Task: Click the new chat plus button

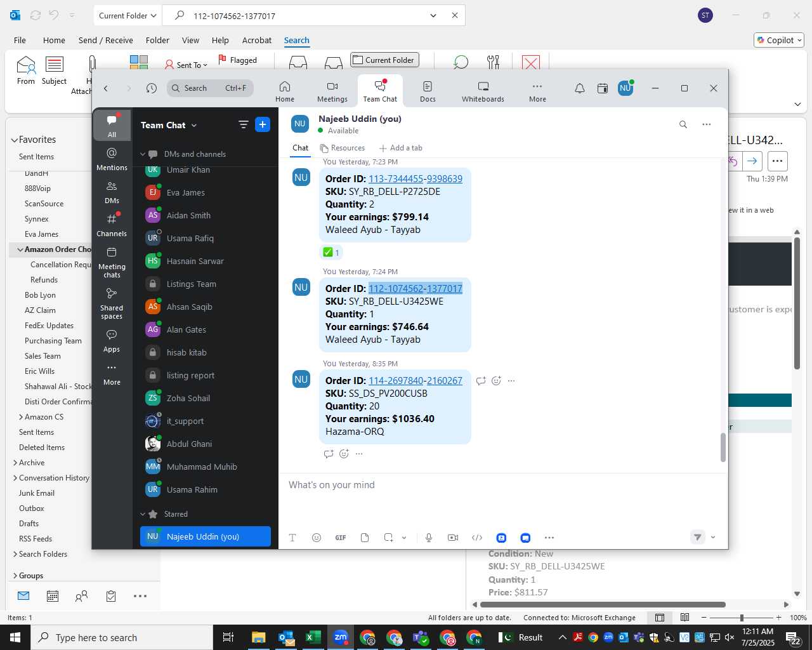Action: [x=263, y=124]
